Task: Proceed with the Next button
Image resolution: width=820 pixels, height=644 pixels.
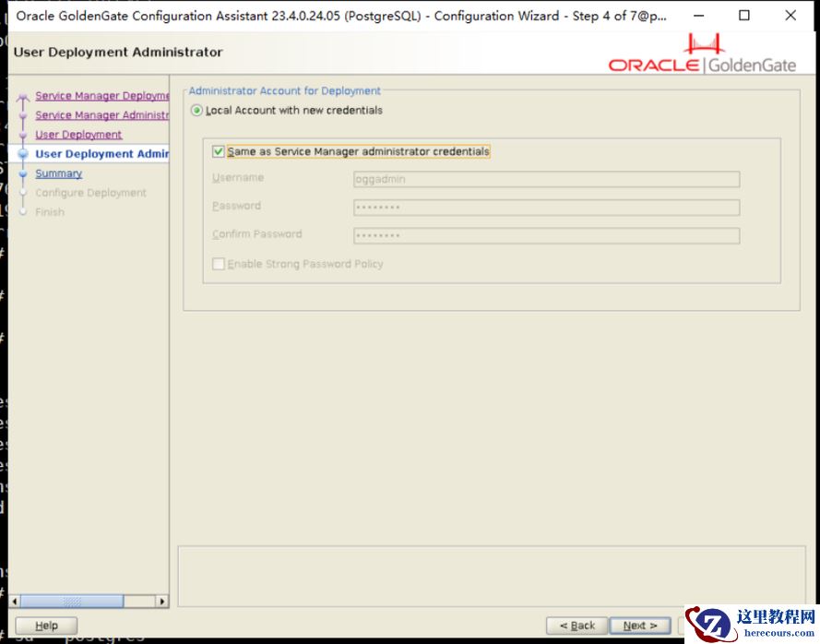Action: point(640,626)
